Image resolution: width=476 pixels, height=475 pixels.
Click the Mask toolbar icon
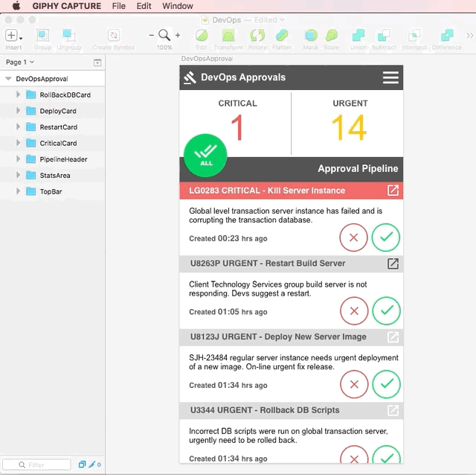(x=311, y=36)
